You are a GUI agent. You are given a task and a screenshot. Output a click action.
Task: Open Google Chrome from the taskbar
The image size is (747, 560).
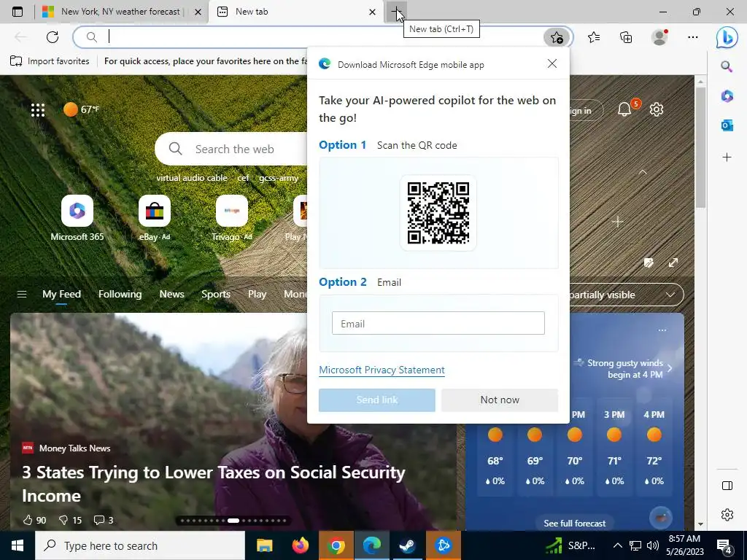coord(336,545)
